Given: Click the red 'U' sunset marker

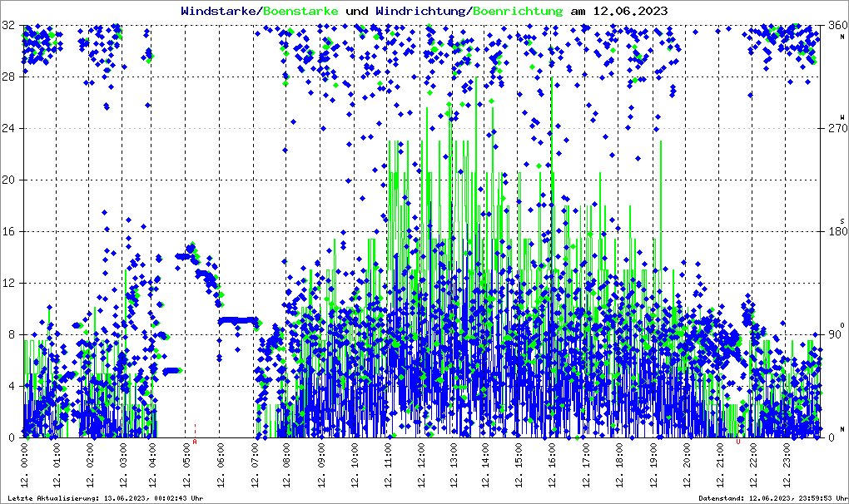Looking at the screenshot, I should tap(738, 442).
